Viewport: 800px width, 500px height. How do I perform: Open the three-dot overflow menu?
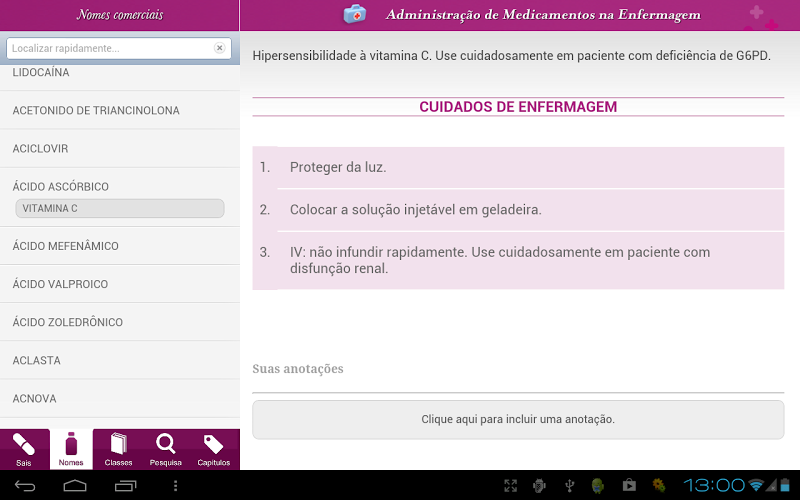tap(176, 485)
